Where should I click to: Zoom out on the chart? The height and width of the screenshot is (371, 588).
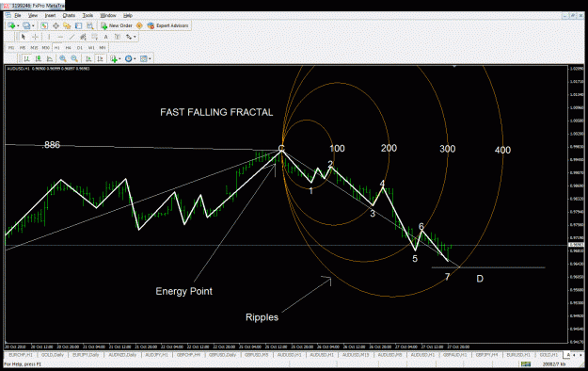tap(74, 58)
